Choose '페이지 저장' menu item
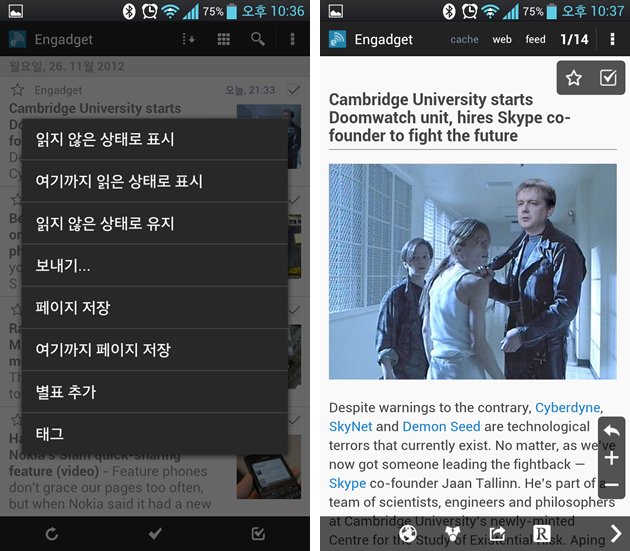 [155, 307]
